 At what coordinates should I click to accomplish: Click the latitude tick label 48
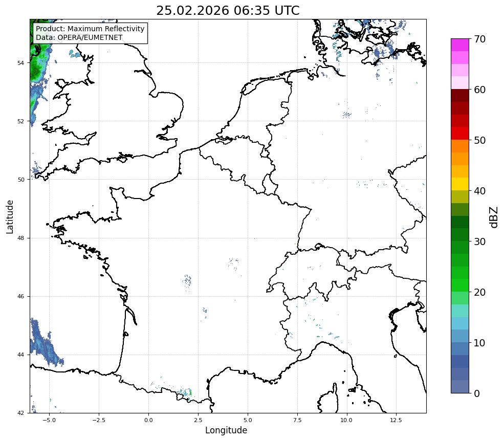20,238
